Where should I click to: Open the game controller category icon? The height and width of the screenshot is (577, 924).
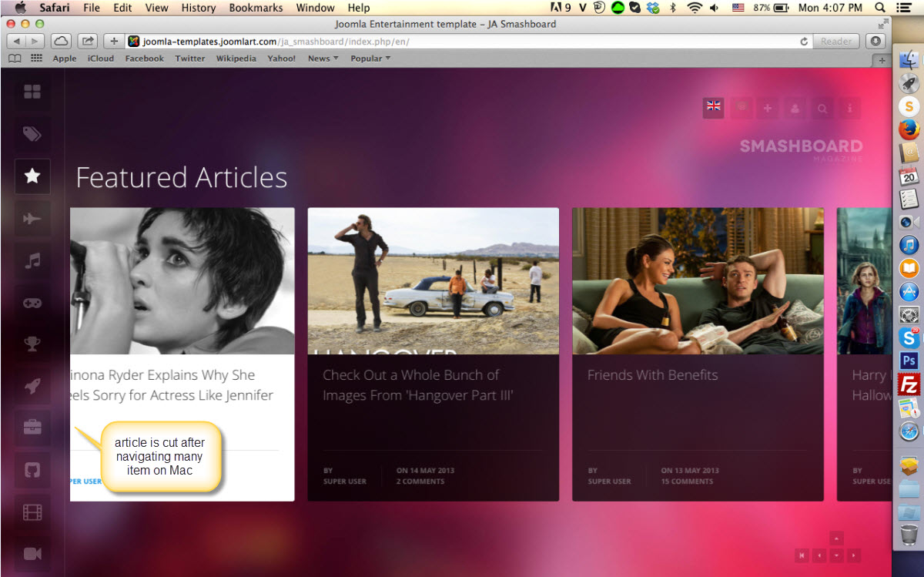tap(32, 303)
